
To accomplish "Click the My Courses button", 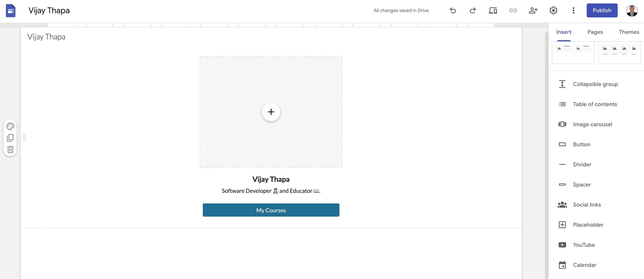I will pyautogui.click(x=271, y=210).
